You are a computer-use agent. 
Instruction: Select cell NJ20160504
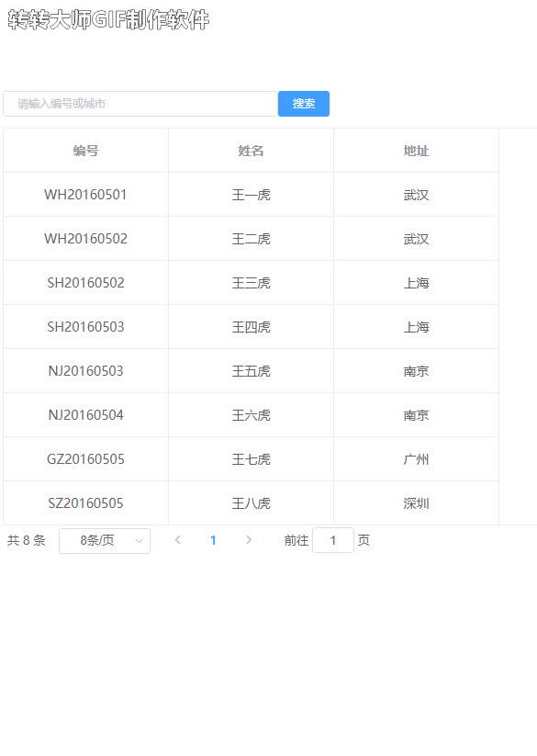tap(85, 415)
